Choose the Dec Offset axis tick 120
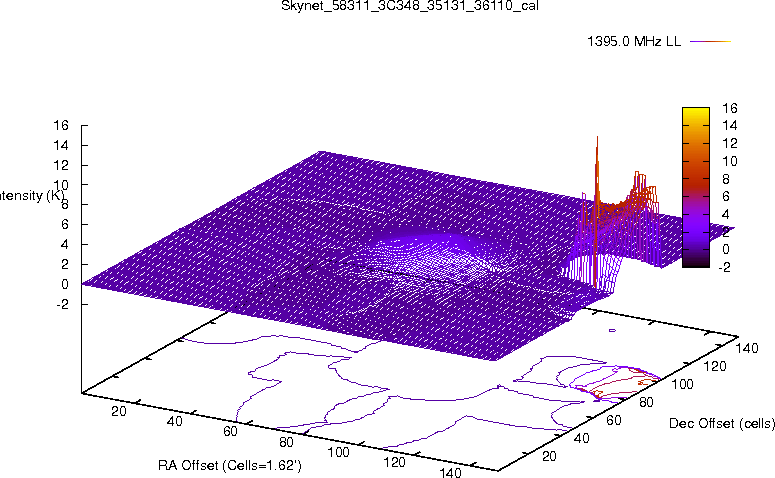This screenshot has height=478, width=775. [714, 366]
